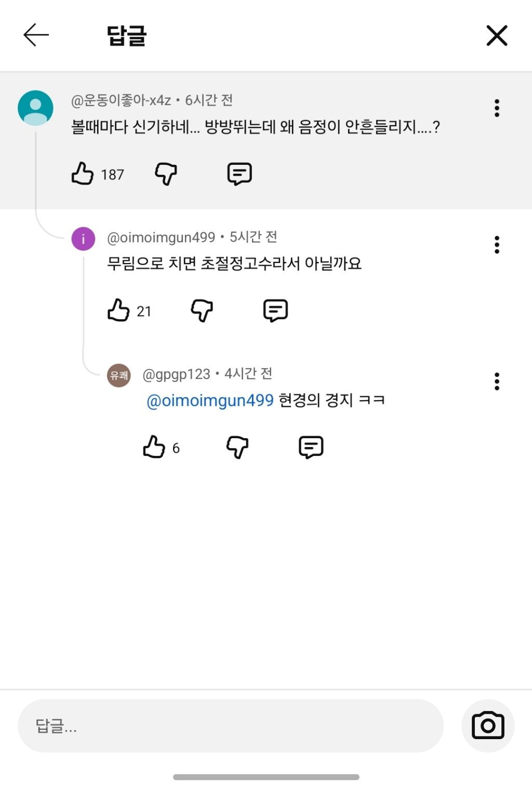The image size is (532, 788).
Task: Like the comment with 187 likes
Action: (x=83, y=174)
